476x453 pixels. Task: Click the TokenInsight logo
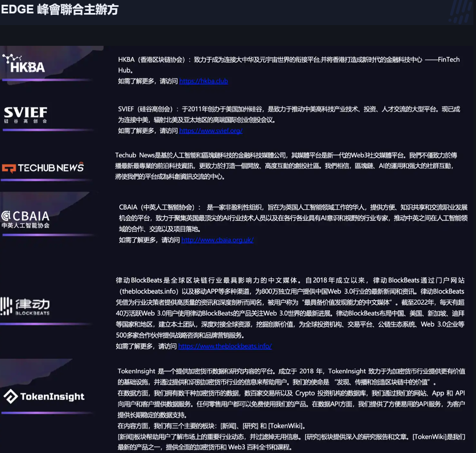(44, 396)
